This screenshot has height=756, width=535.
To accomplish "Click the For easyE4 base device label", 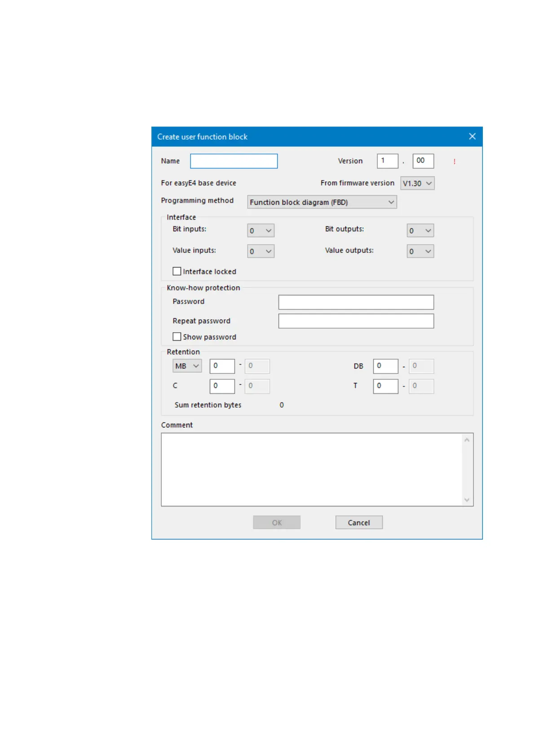I will [199, 183].
